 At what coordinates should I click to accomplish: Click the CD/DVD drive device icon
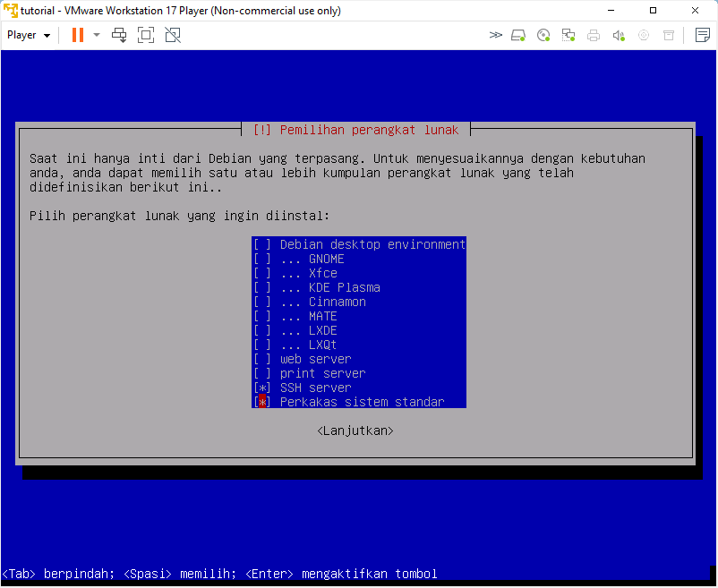[543, 35]
